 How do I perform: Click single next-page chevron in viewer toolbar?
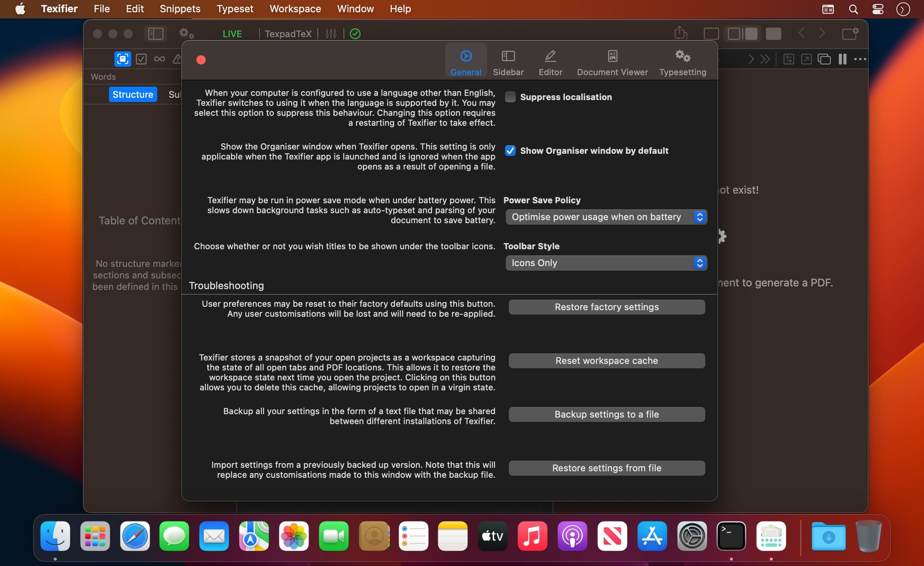(x=751, y=59)
